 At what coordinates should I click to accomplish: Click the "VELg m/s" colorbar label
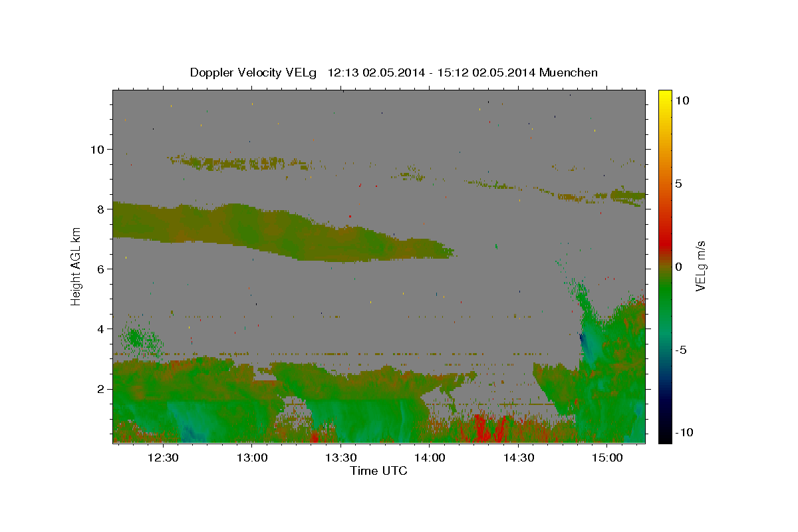pyautogui.click(x=700, y=266)
